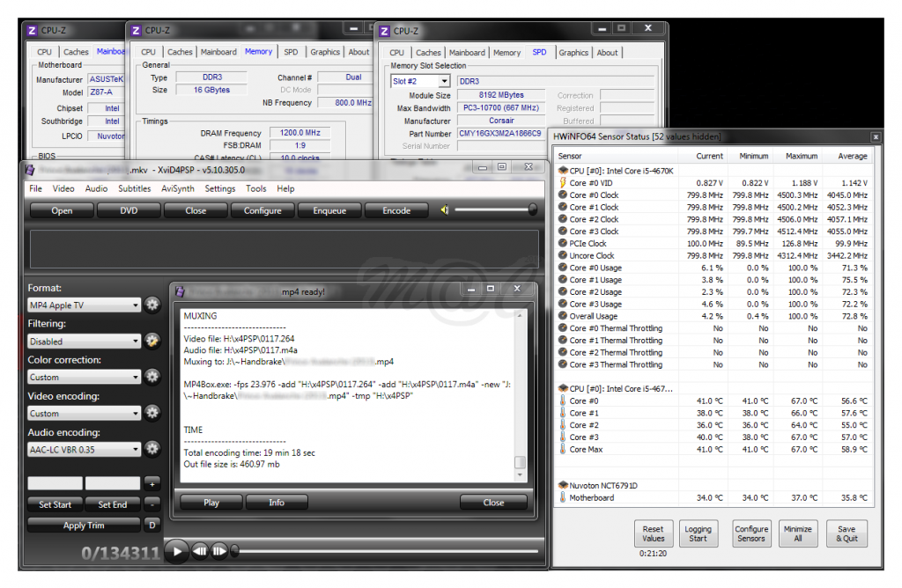The height and width of the screenshot is (588, 902).
Task: Mute audio via the speaker icon
Action: pyautogui.click(x=443, y=209)
